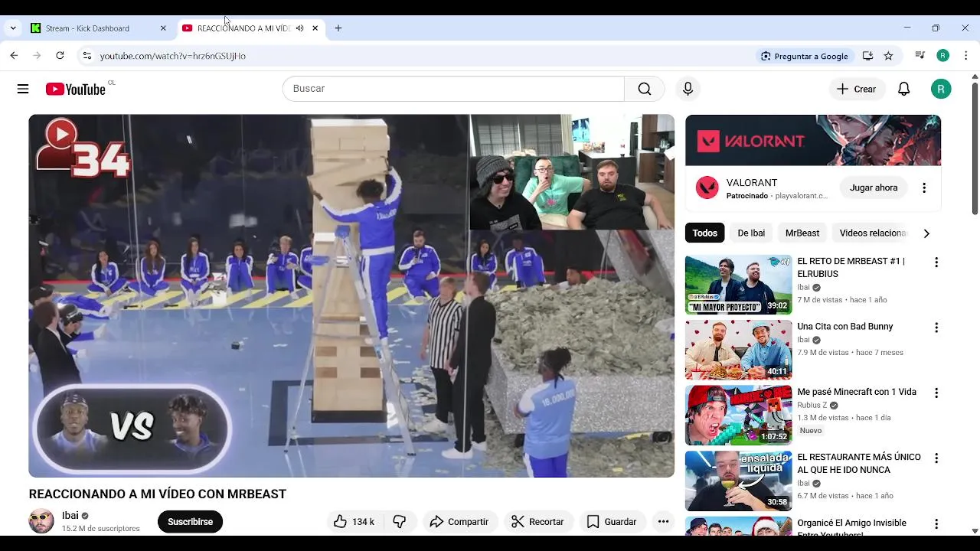Open the Chrome profile avatar in the toolbar

(943, 56)
